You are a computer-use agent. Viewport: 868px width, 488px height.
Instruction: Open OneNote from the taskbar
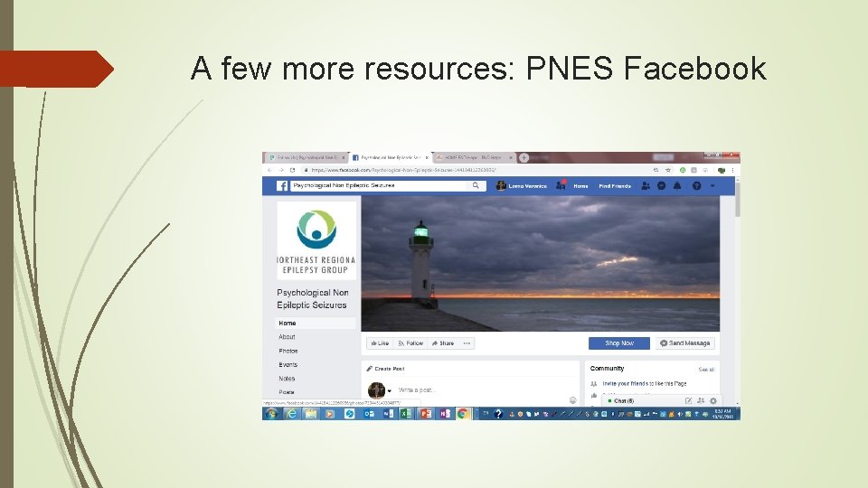pyautogui.click(x=445, y=413)
